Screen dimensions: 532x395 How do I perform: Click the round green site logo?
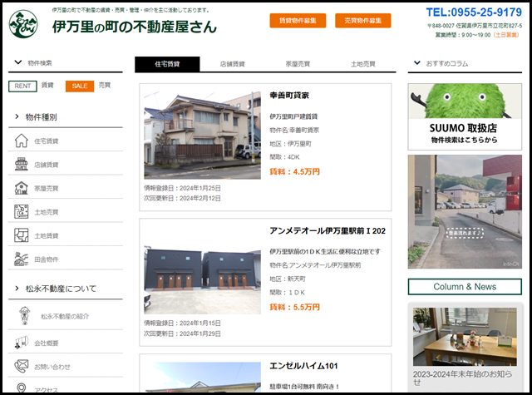tap(23, 24)
